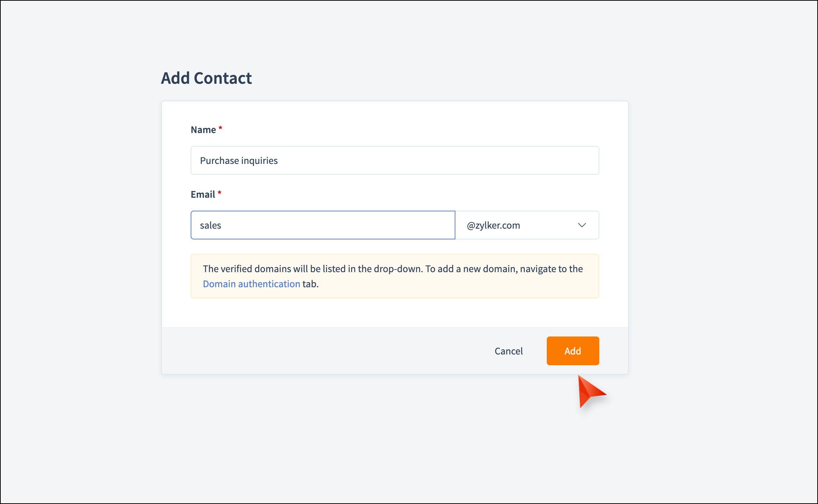Click the chevron arrow in the domain selector

tap(582, 225)
